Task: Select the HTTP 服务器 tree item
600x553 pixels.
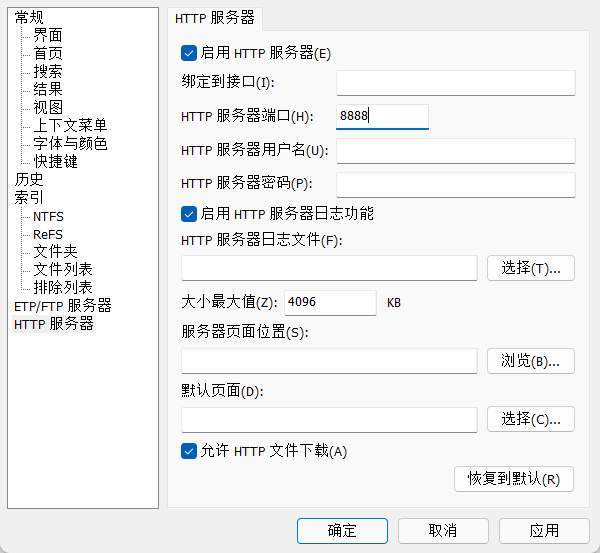Action: (54, 324)
